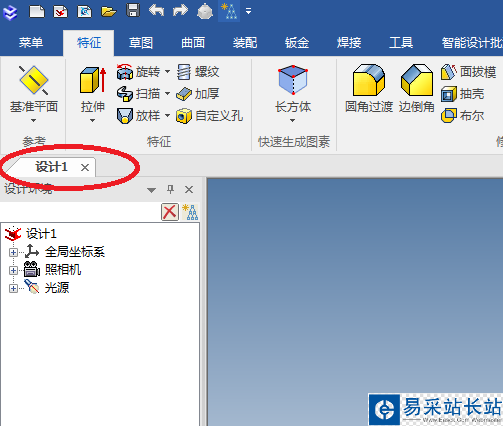Redo the last action
503x426 pixels.
pos(180,10)
